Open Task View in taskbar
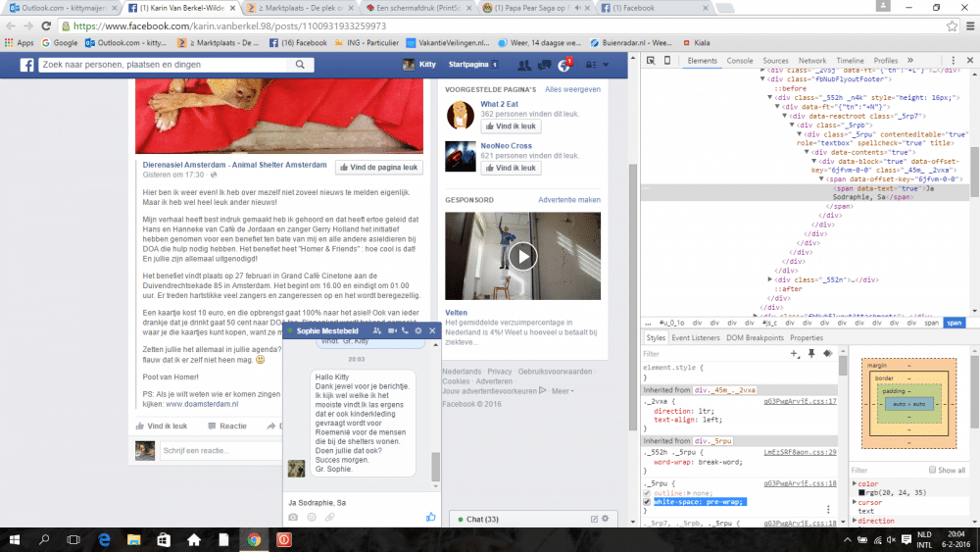 pos(73,539)
